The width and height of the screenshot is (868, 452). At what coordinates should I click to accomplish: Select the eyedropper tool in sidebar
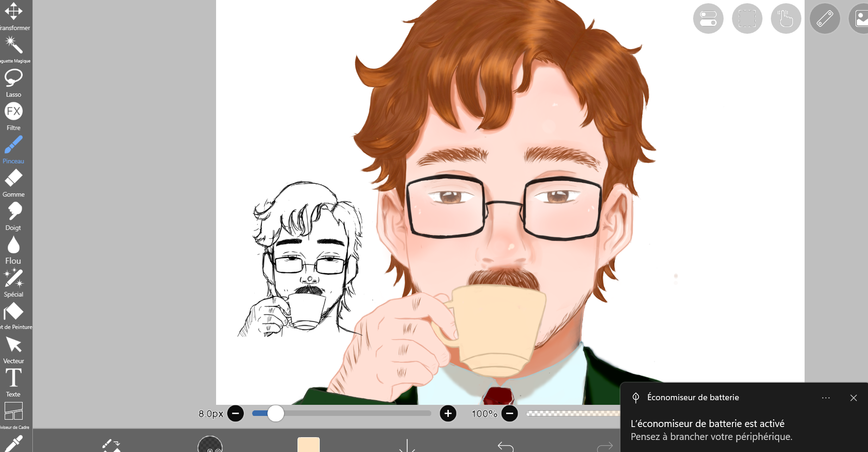pyautogui.click(x=13, y=443)
